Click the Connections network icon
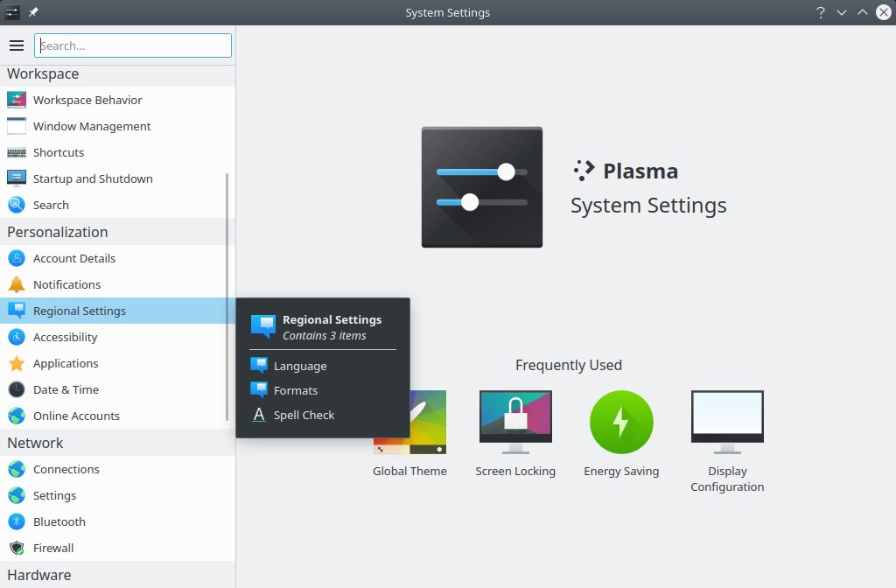The image size is (896, 588). pos(17,469)
